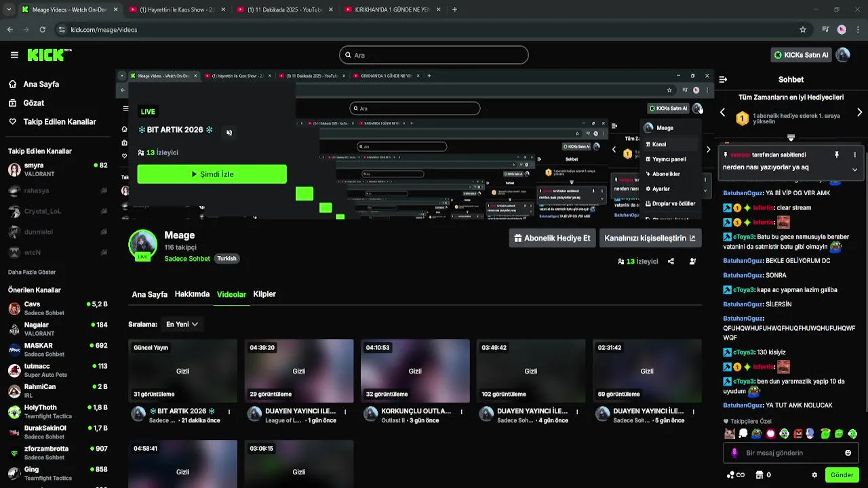Toggle mute on the stream preview
This screenshot has width=868, height=488.
(x=229, y=132)
